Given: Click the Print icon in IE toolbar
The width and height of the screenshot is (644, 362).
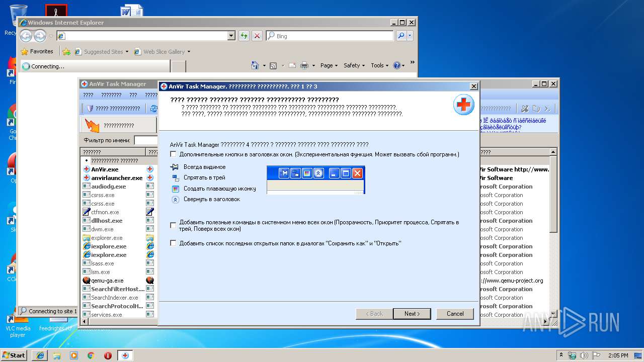Looking at the screenshot, I should 304,65.
